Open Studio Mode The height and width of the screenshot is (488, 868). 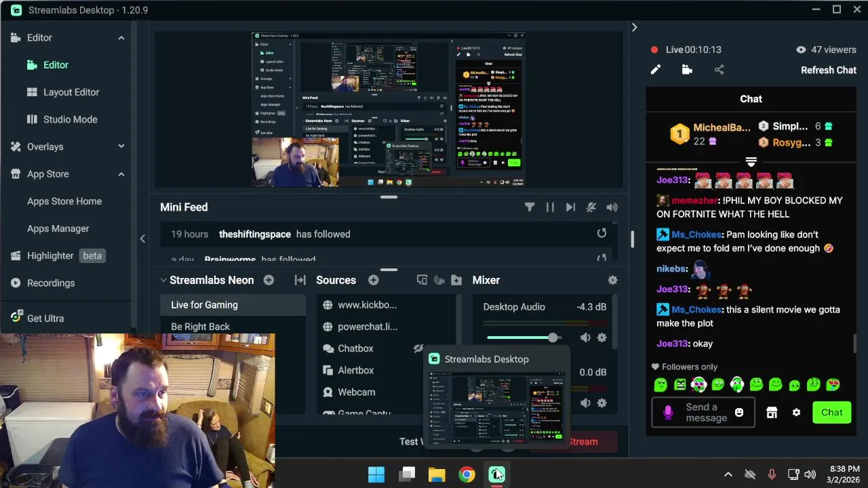(71, 119)
